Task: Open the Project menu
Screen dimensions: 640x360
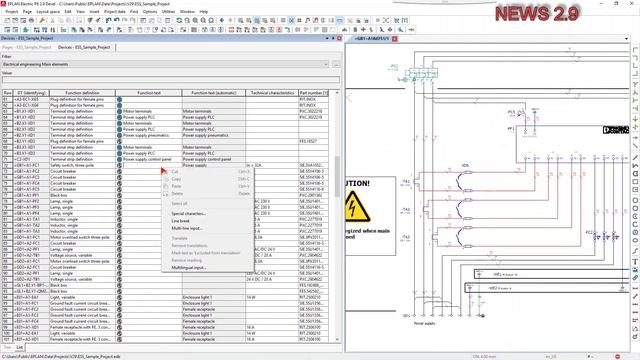Action: (x=12, y=11)
